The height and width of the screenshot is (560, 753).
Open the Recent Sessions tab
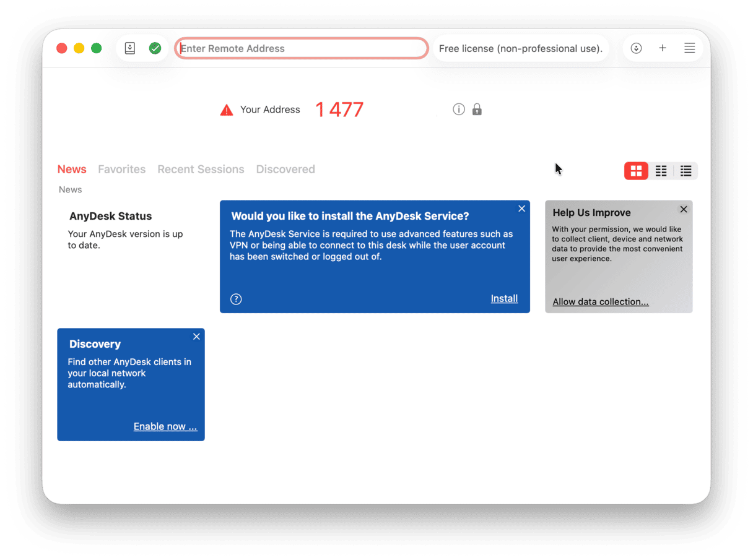pos(201,170)
